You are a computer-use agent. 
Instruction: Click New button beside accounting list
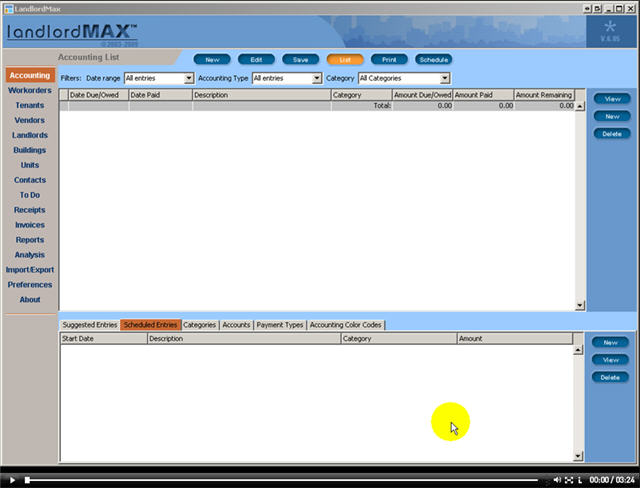tap(612, 116)
